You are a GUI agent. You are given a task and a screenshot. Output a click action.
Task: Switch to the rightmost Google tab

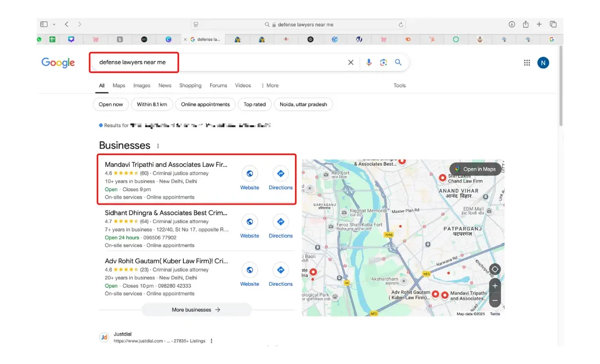pyautogui.click(x=552, y=39)
